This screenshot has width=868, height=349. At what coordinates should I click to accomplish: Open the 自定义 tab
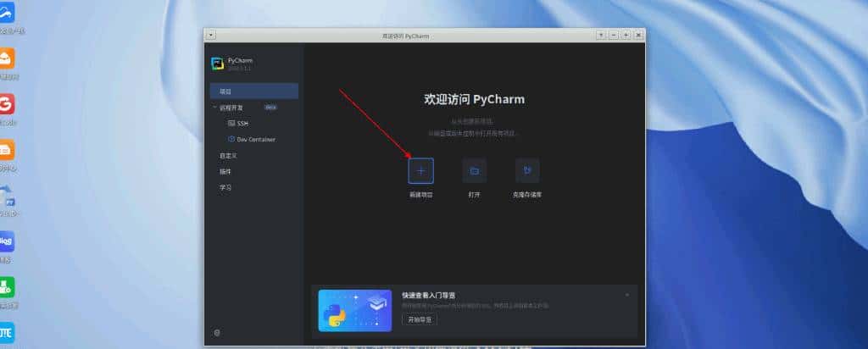pos(228,156)
